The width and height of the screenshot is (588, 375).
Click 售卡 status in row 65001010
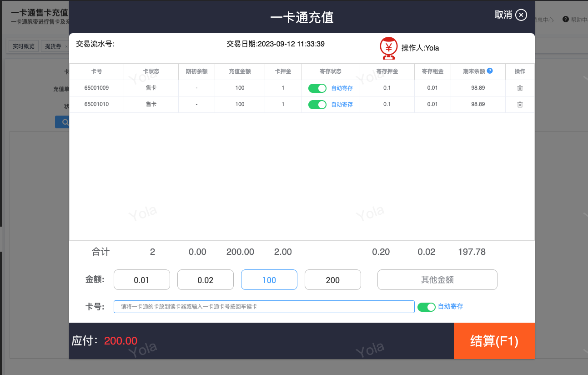(151, 104)
